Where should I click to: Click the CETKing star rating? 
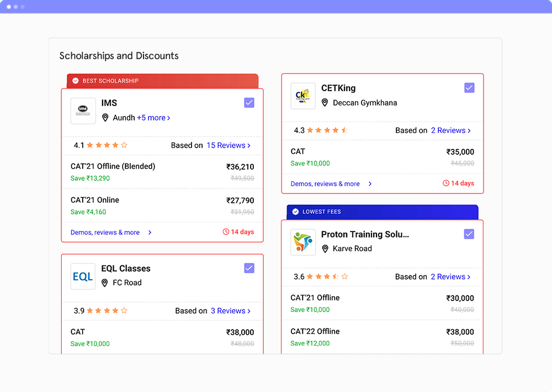[x=327, y=131]
